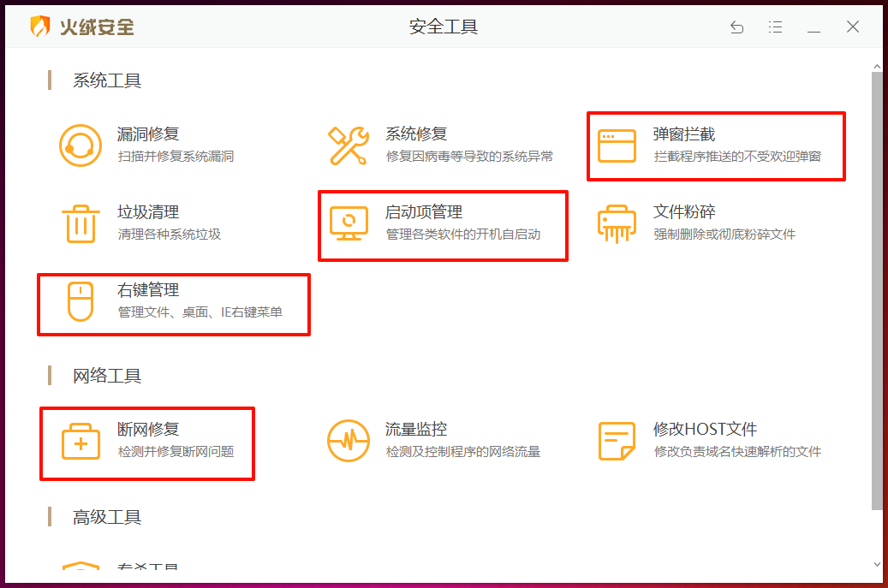Open the 弹窗拦截 popup blocker icon
This screenshot has width=888, height=588.
pyautogui.click(x=617, y=146)
